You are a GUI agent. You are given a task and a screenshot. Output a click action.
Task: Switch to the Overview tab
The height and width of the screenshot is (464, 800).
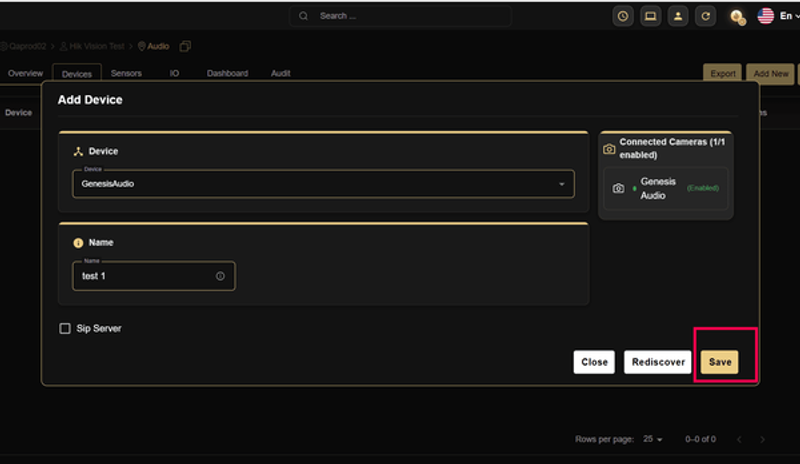pyautogui.click(x=26, y=74)
